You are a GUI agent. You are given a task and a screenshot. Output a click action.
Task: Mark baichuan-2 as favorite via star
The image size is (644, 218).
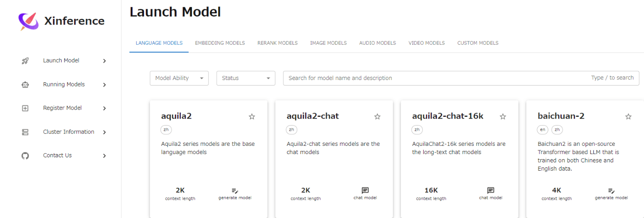[x=628, y=116]
